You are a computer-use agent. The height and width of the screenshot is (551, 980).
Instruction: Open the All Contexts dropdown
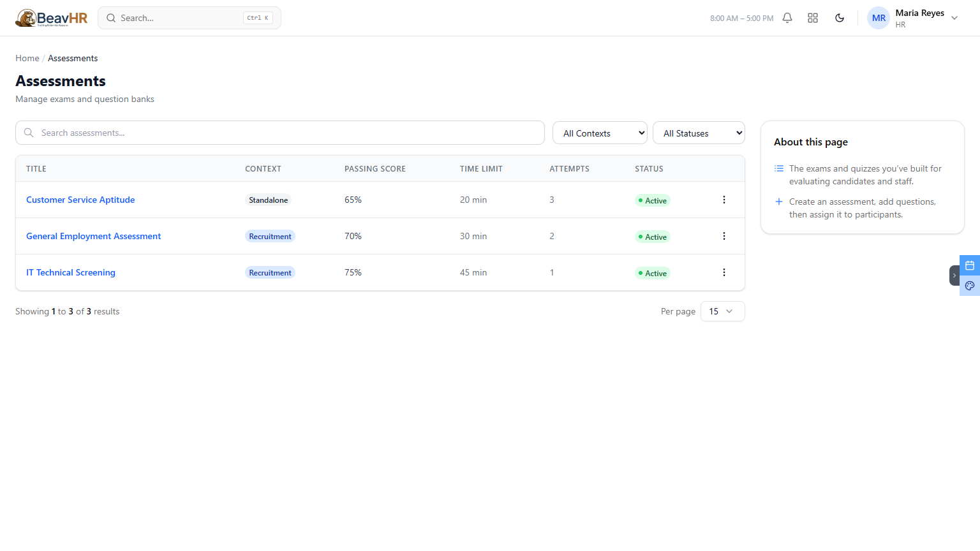[600, 133]
